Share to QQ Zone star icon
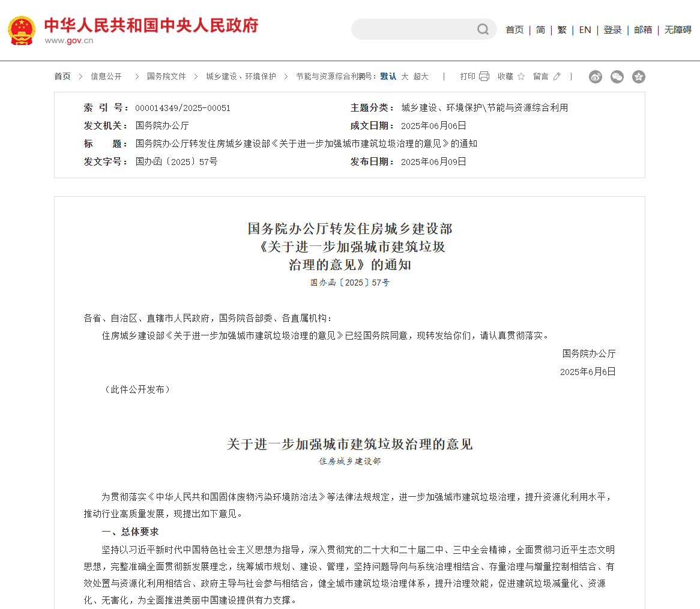Screen dimensions: 700x609 (x=639, y=77)
